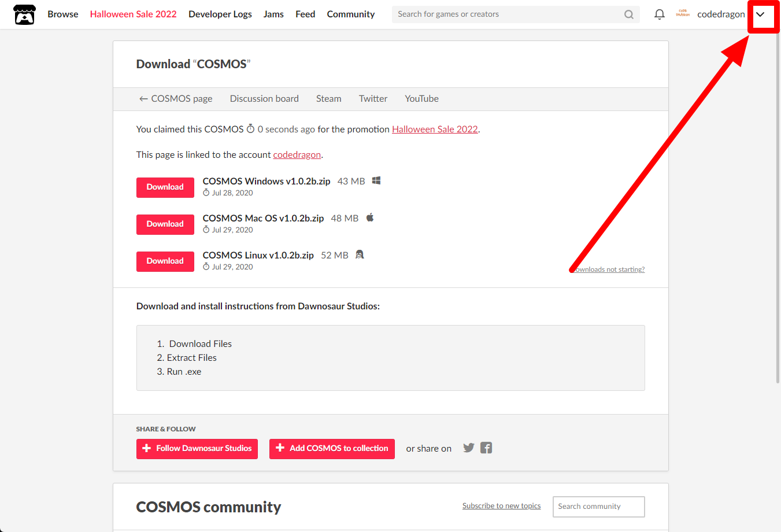781x532 pixels.
Task: Click the codedragon avatar image
Action: pyautogui.click(x=683, y=14)
